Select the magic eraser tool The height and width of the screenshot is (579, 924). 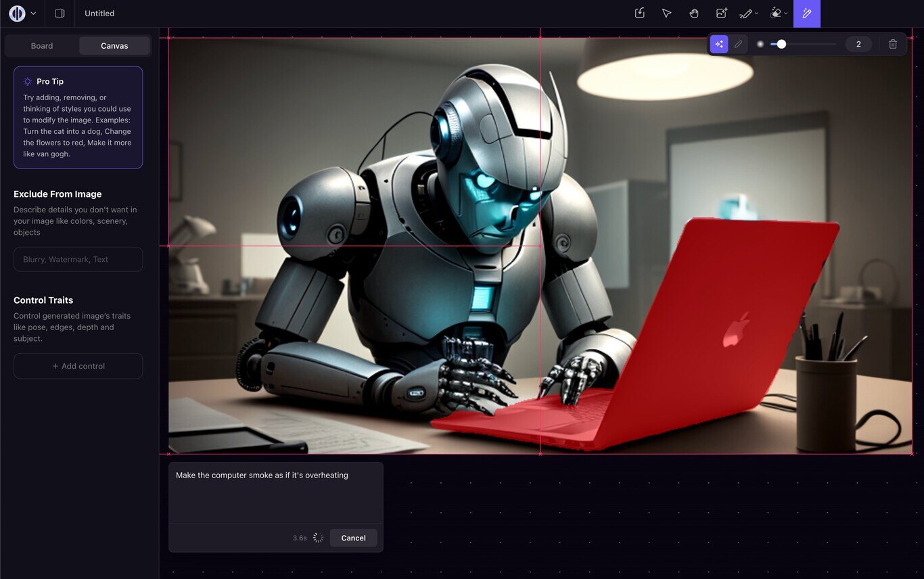pos(777,14)
